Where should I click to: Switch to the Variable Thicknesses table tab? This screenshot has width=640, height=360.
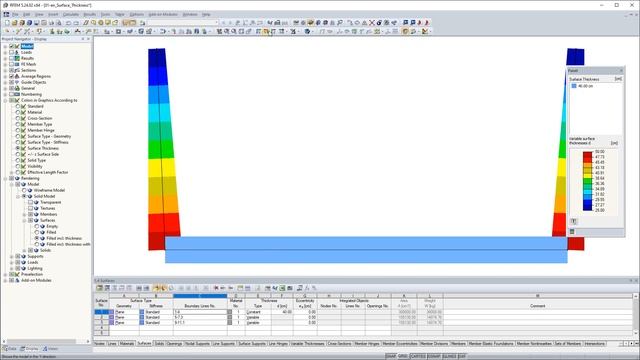point(308,344)
